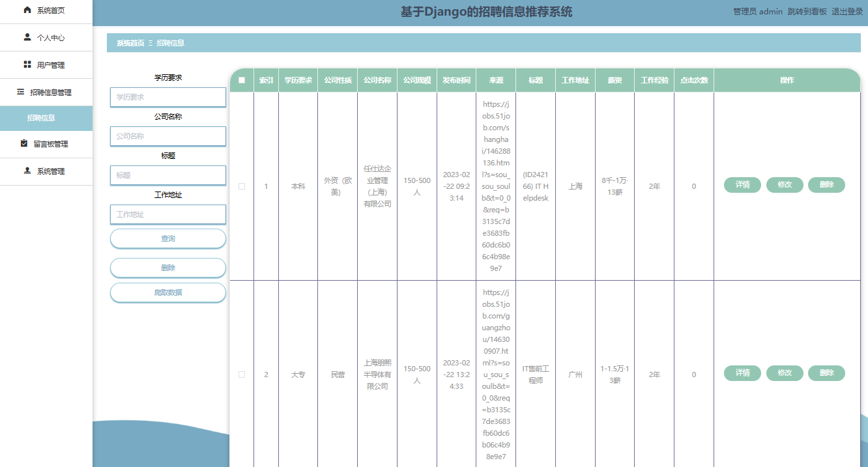868x467 pixels.
Task: Expand 留言板管理 sidebar menu
Action: (x=46, y=144)
